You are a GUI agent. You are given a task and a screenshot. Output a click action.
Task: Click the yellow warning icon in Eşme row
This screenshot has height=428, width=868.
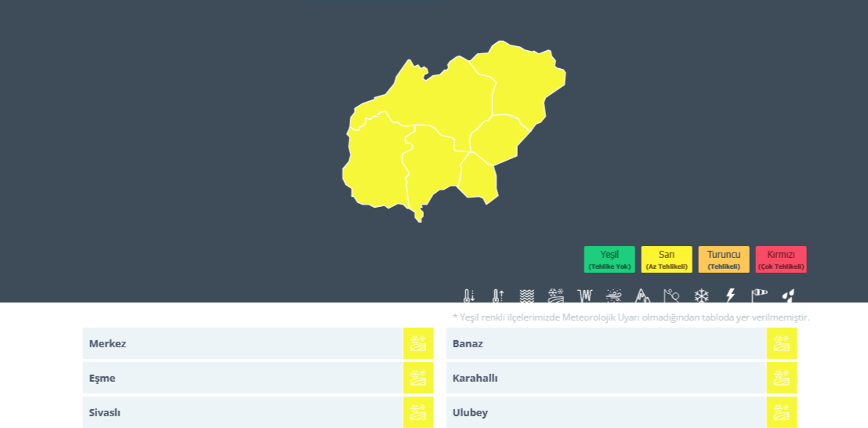418,378
